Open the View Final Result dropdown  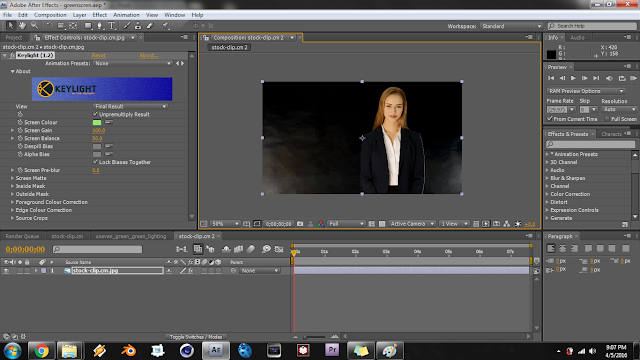(x=131, y=107)
